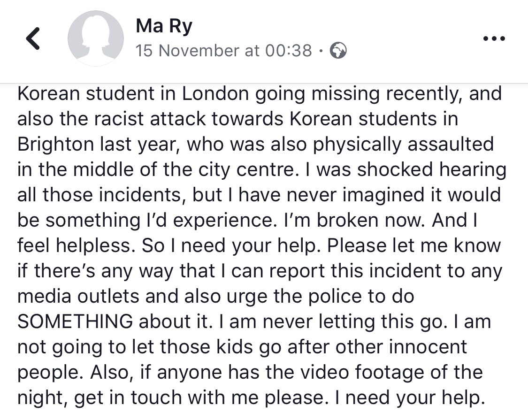Click the public globe privacy icon

[338, 51]
